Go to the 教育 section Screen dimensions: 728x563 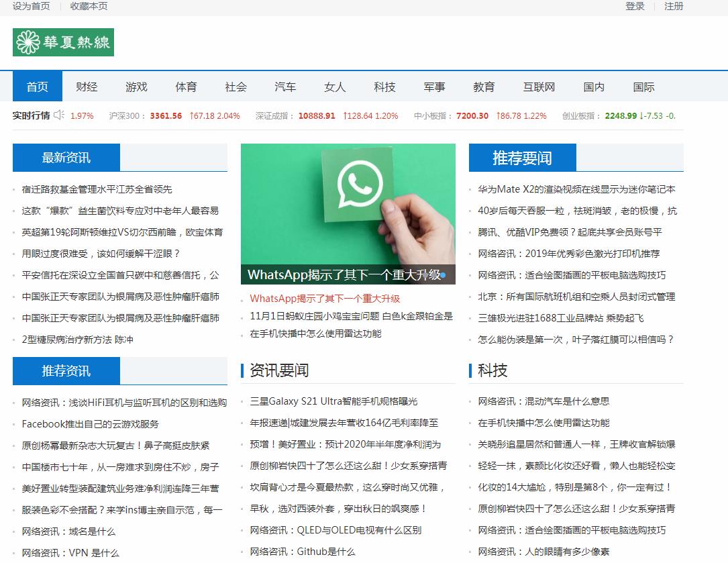pyautogui.click(x=484, y=87)
